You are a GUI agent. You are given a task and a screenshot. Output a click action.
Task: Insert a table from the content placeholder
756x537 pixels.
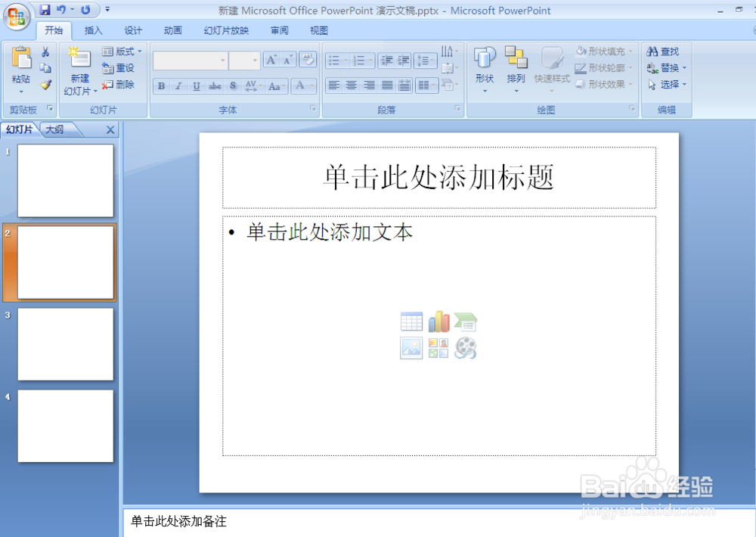point(411,321)
